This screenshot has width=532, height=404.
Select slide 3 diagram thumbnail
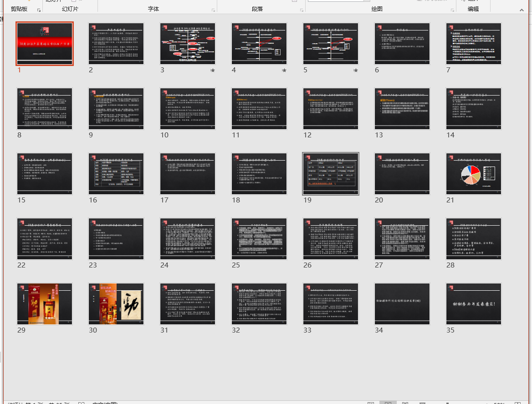pos(188,44)
